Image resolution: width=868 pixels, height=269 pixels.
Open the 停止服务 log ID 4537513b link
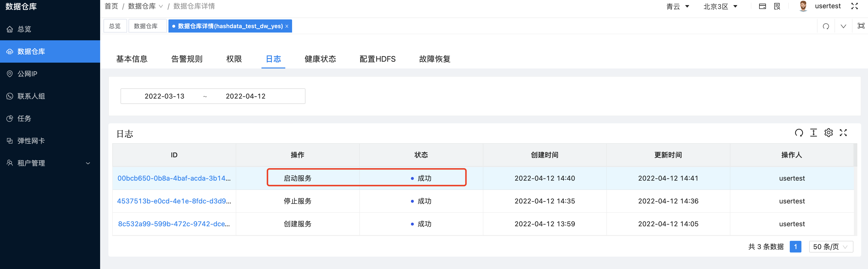[174, 201]
